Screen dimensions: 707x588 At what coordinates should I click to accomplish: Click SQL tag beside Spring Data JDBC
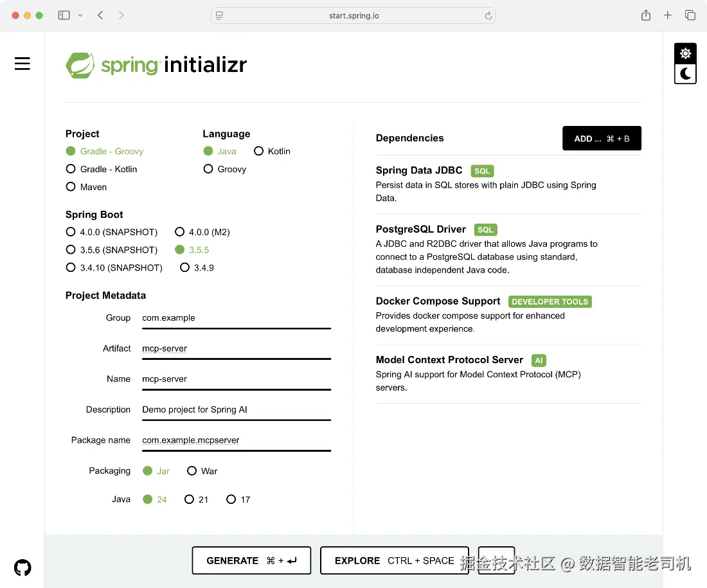[482, 171]
